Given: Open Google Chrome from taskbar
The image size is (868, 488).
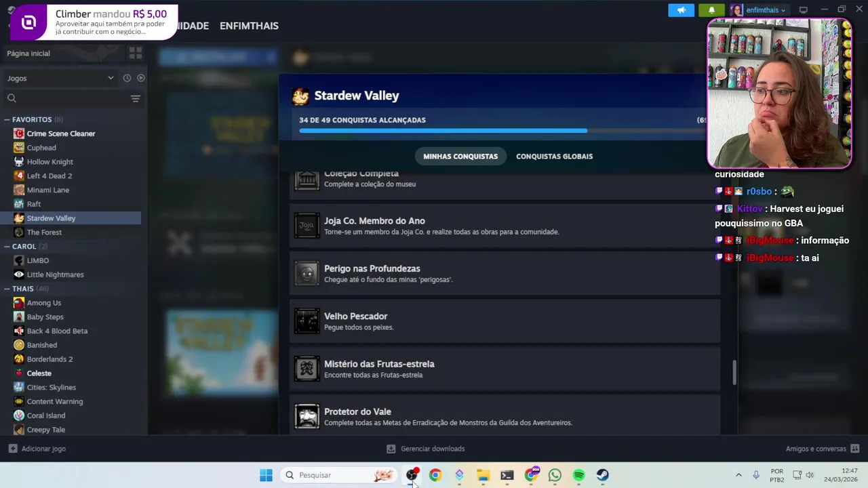Looking at the screenshot, I should (x=435, y=475).
